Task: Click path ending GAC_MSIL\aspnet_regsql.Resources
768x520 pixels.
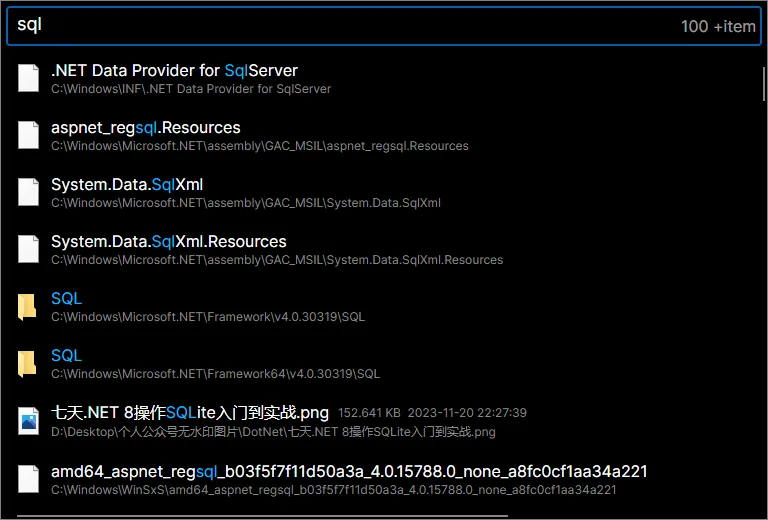Action: (260, 146)
